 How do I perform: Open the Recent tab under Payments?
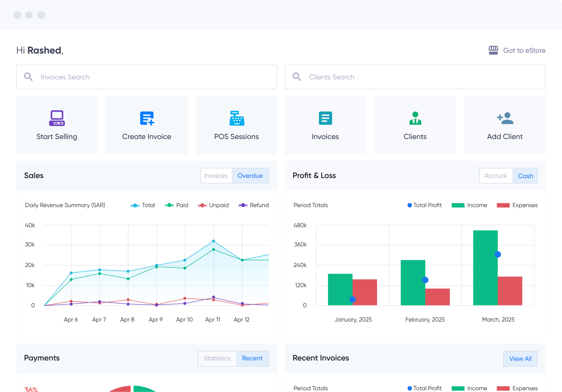click(252, 358)
